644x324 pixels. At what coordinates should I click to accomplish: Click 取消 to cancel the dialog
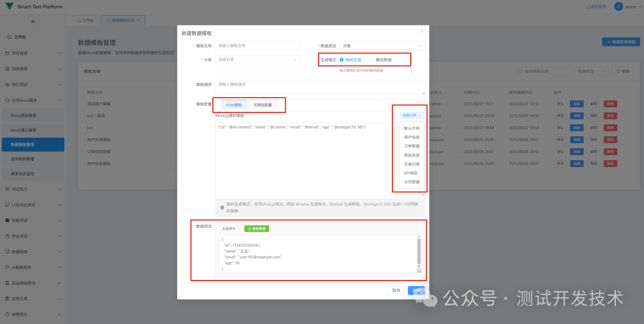397,291
